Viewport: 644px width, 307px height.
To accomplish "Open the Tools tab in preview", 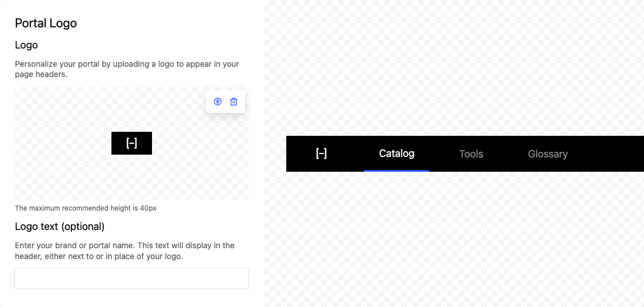I will (x=471, y=154).
